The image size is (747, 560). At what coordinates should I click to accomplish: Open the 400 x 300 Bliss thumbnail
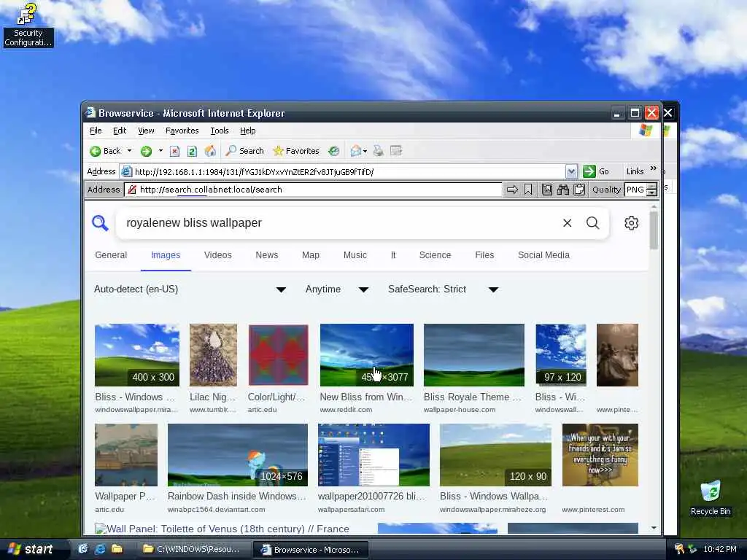[137, 355]
